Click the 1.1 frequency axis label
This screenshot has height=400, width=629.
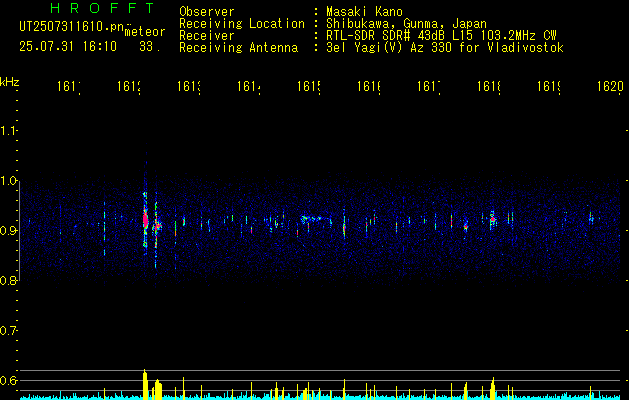coord(8,131)
